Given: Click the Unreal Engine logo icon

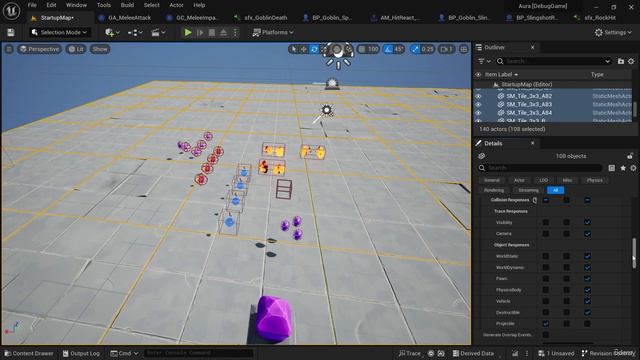Looking at the screenshot, I should coord(11,11).
